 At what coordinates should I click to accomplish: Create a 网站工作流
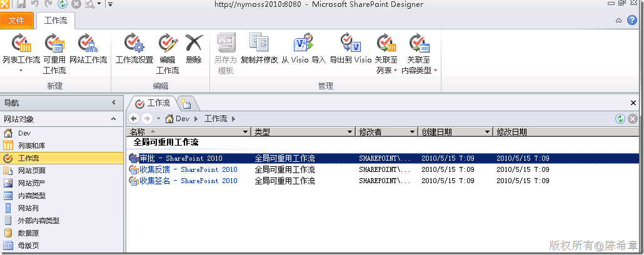pyautogui.click(x=88, y=49)
